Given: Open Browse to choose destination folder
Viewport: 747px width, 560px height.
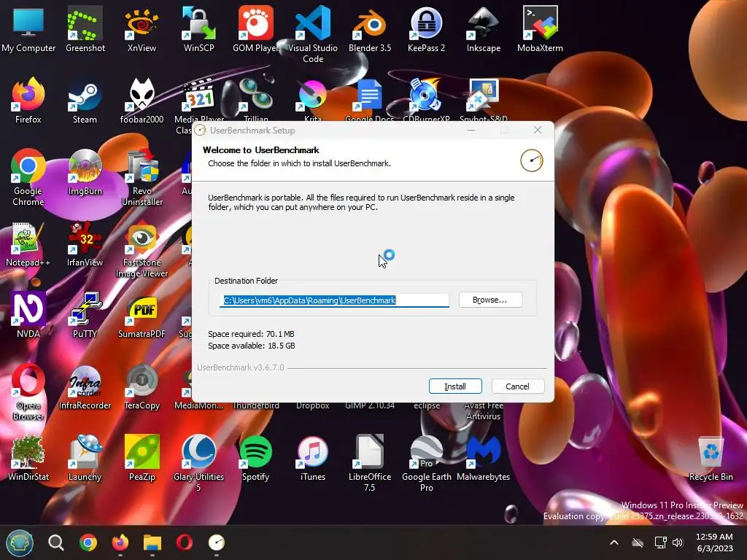Looking at the screenshot, I should click(x=490, y=300).
